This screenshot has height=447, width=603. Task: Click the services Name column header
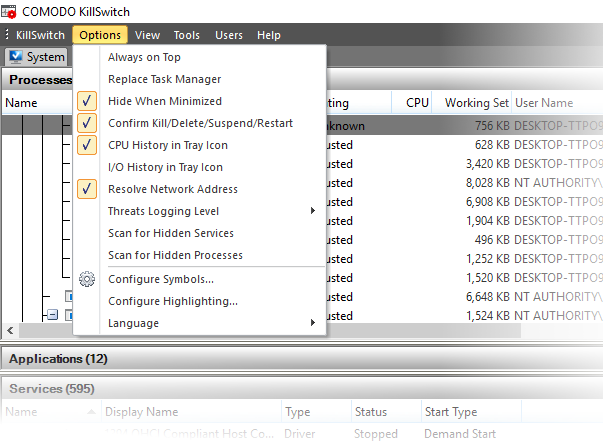coord(51,412)
